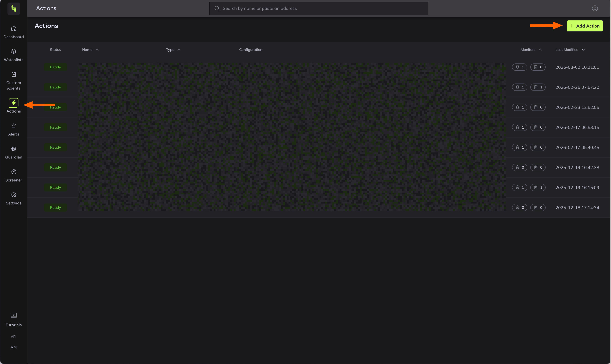Viewport: 611px width, 364px height.
Task: Click the timestamp 2026-02-17 06:53:15
Action: [577, 127]
